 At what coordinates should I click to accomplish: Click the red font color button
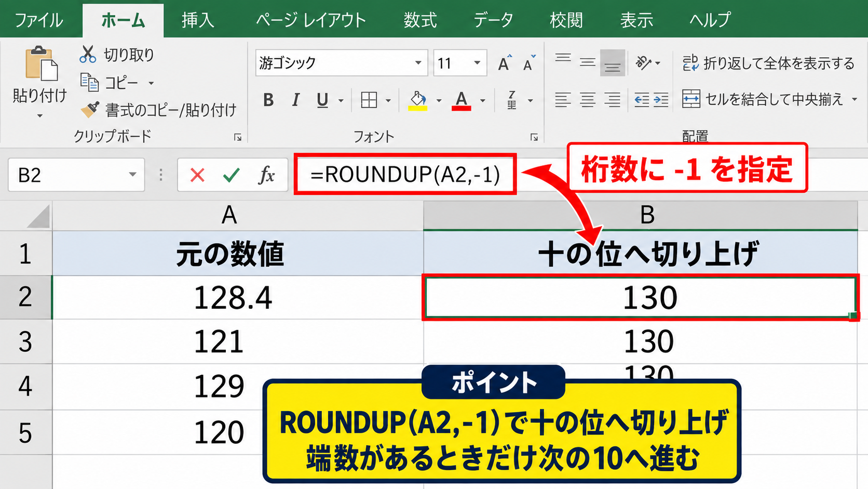click(461, 100)
